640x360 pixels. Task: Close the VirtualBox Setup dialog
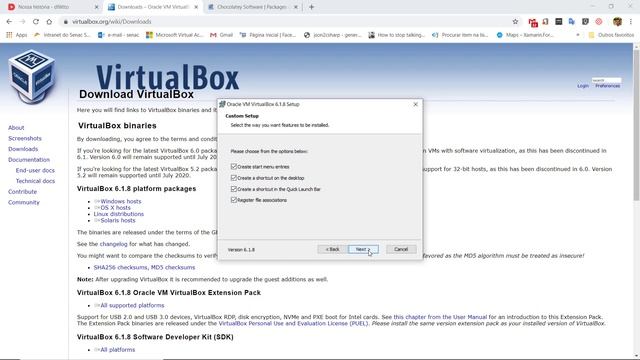[415, 104]
